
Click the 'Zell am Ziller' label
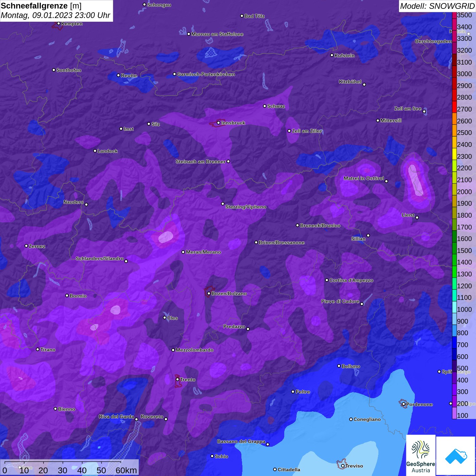click(x=307, y=131)
